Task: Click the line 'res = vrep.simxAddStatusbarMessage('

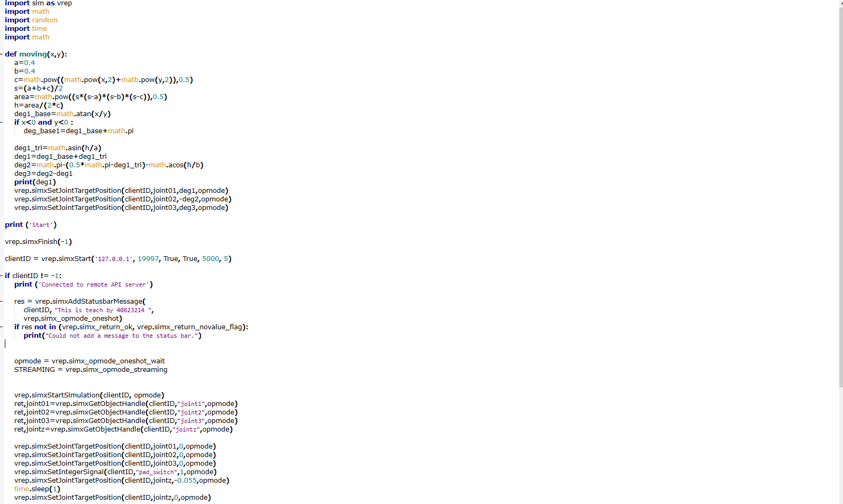Action: pos(80,302)
